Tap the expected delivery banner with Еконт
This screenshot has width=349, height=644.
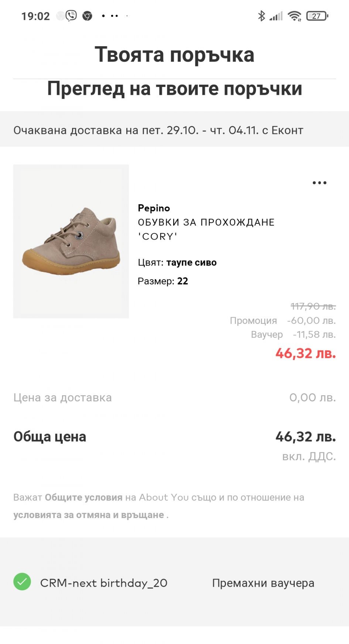pyautogui.click(x=158, y=130)
